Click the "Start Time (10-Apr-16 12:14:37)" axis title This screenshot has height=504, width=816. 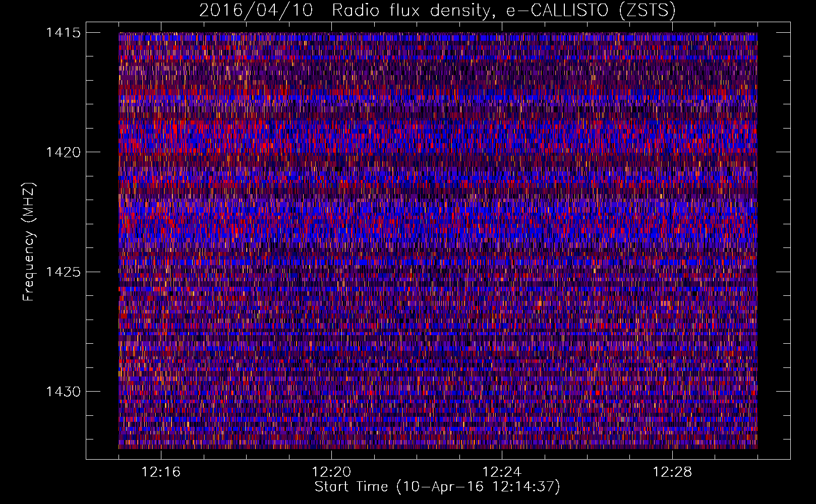tap(437, 487)
